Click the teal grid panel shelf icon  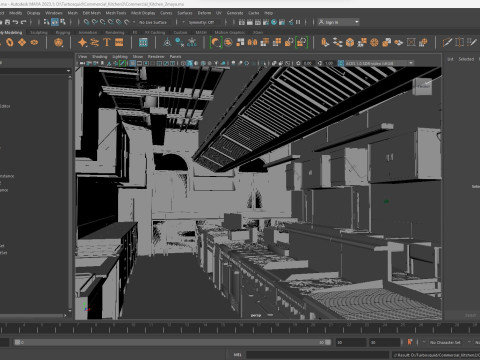pos(143,42)
